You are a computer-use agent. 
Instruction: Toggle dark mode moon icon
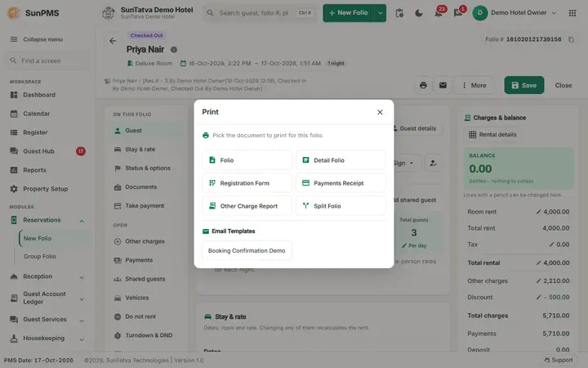pos(419,13)
